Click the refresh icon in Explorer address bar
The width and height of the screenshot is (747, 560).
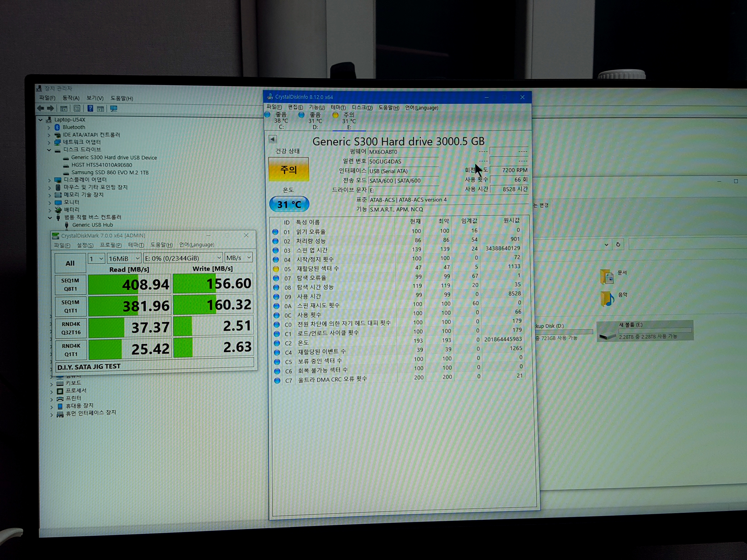pos(618,244)
